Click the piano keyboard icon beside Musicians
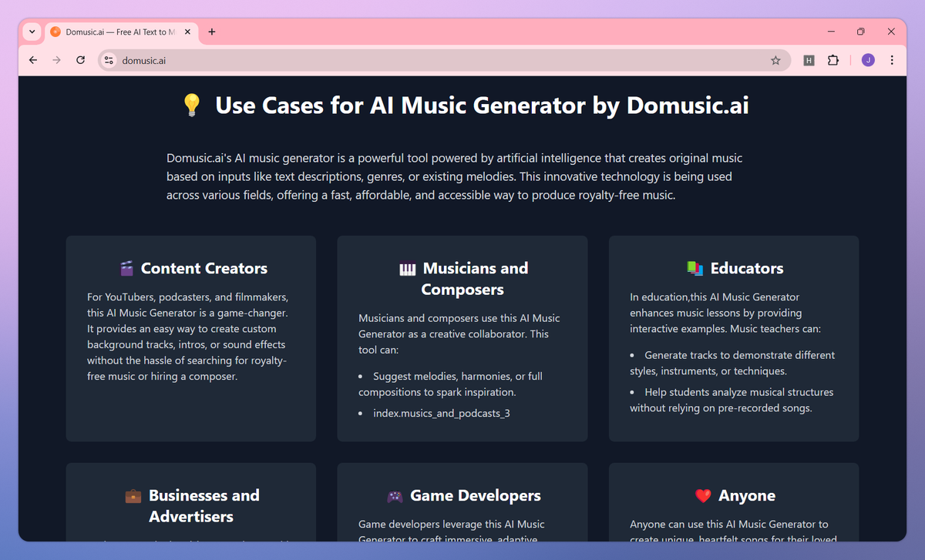Screen dimensions: 925x560 (407, 268)
